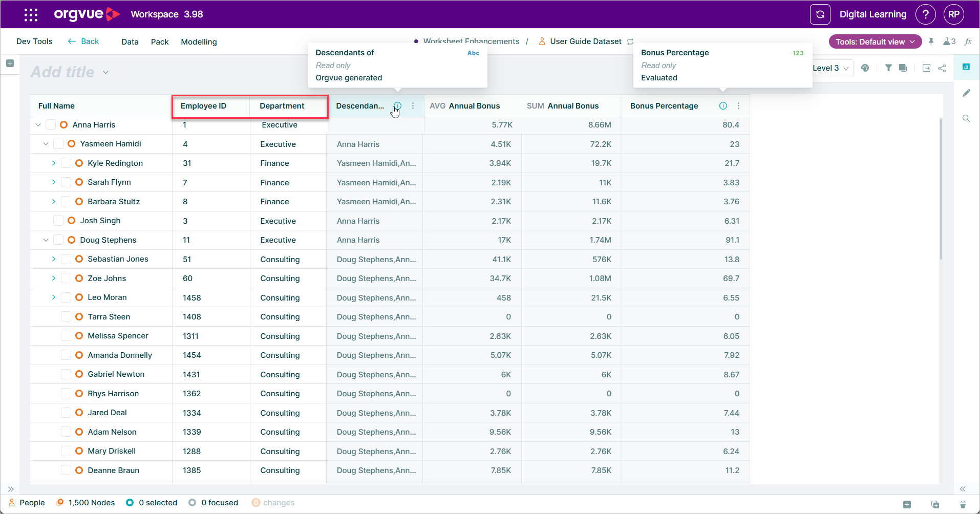Collapse the Doug Stephens branch

coord(46,240)
